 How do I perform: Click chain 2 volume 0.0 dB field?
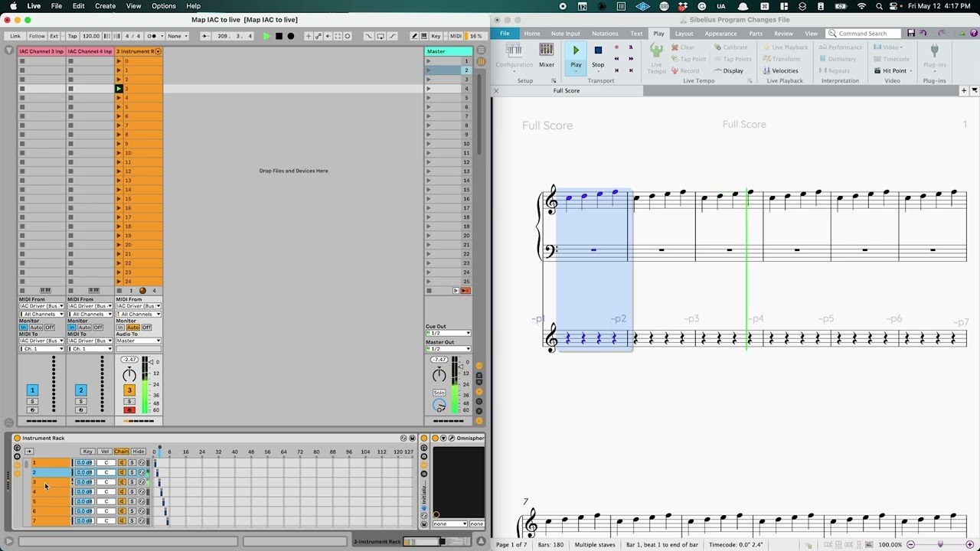click(x=83, y=472)
